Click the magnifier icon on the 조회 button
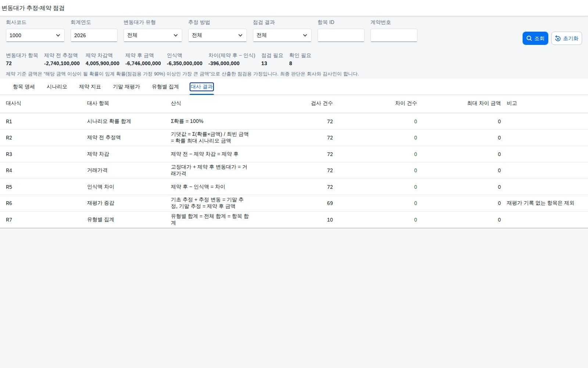 tap(529, 38)
